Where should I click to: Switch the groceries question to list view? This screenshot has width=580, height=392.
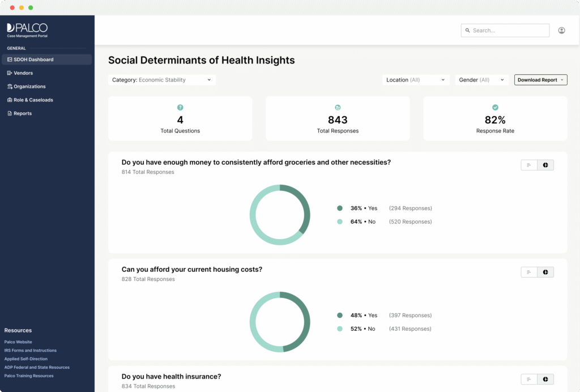pos(529,165)
